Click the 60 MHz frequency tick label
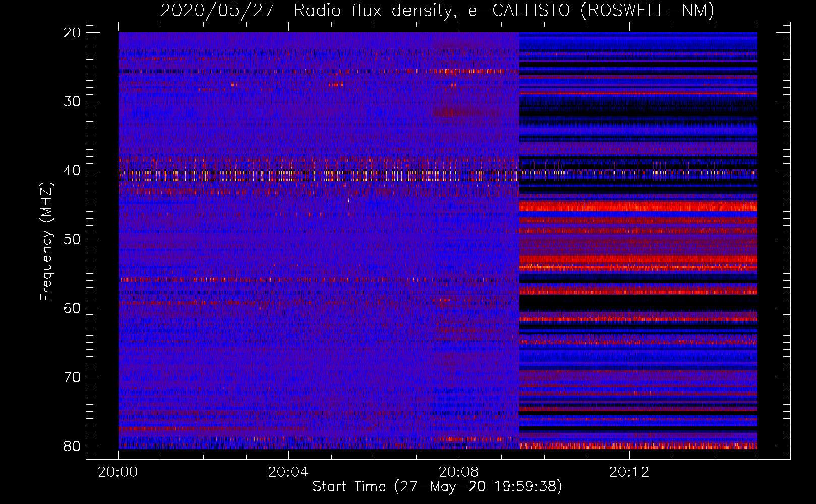Viewport: 816px width, 504px height. coord(72,308)
